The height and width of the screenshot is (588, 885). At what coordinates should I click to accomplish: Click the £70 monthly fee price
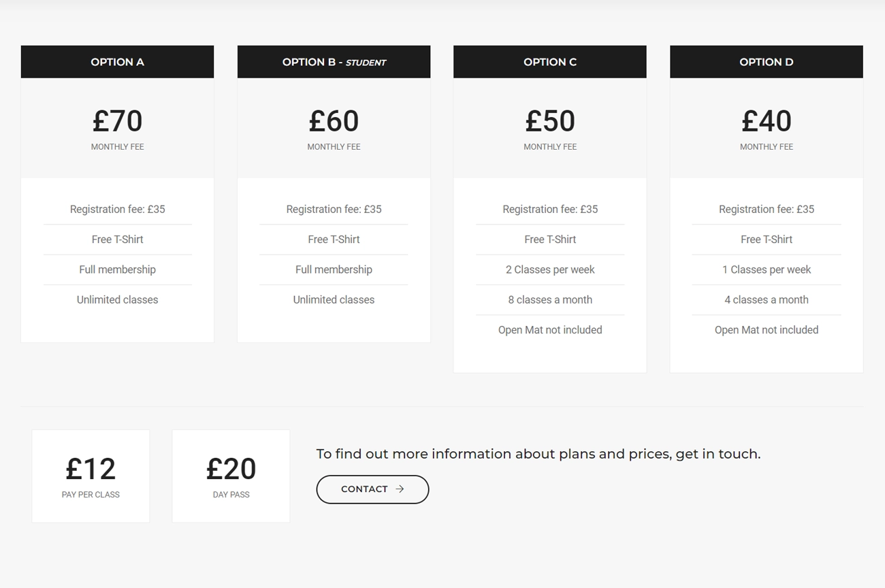click(117, 121)
